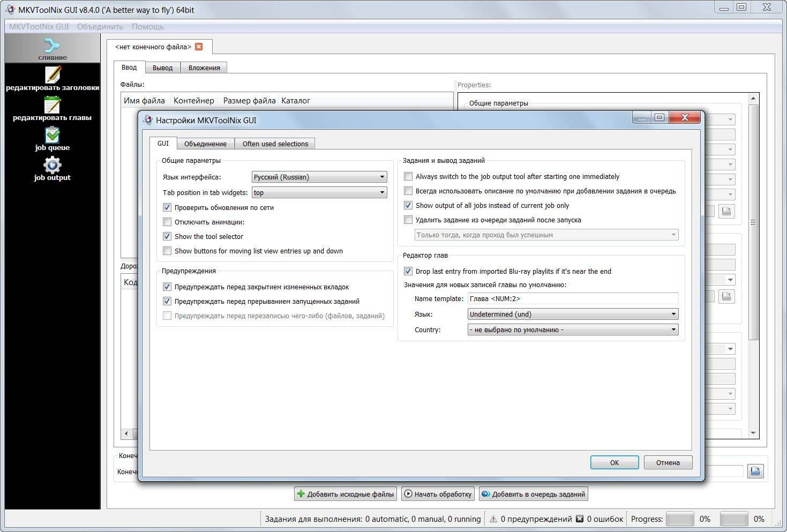Switch to the GUI settings tab
This screenshot has height=532, width=787.
[163, 144]
